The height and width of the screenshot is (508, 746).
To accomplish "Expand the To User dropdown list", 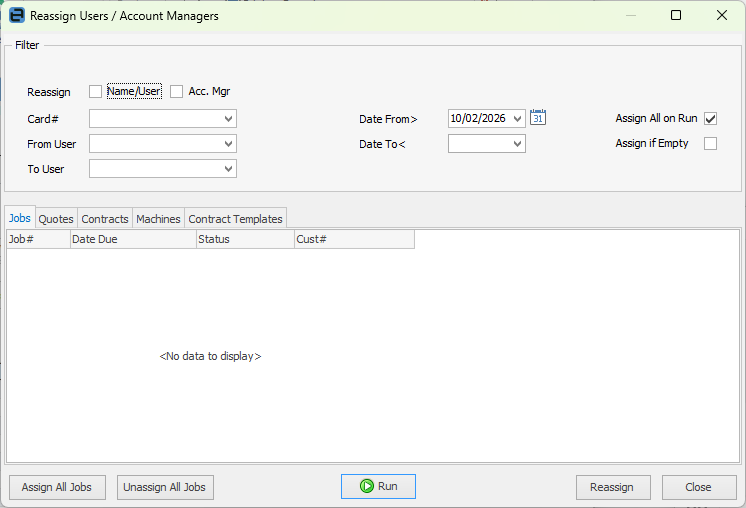I will 228,169.
